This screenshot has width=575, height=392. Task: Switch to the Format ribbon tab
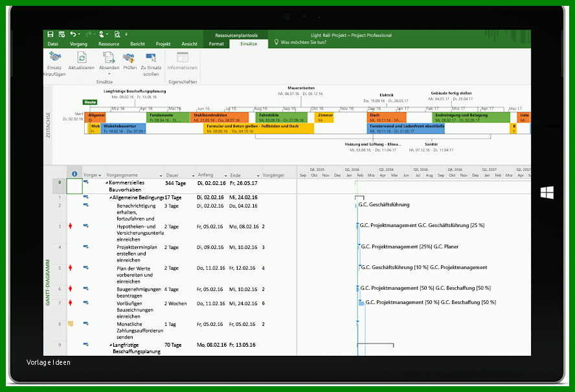pyautogui.click(x=216, y=44)
